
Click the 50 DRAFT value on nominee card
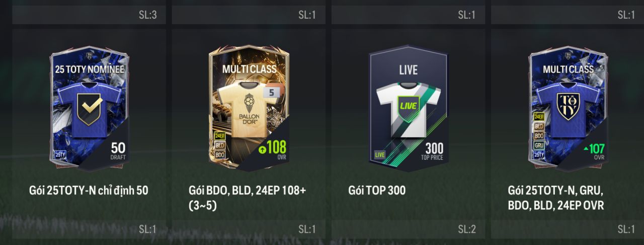(x=118, y=151)
